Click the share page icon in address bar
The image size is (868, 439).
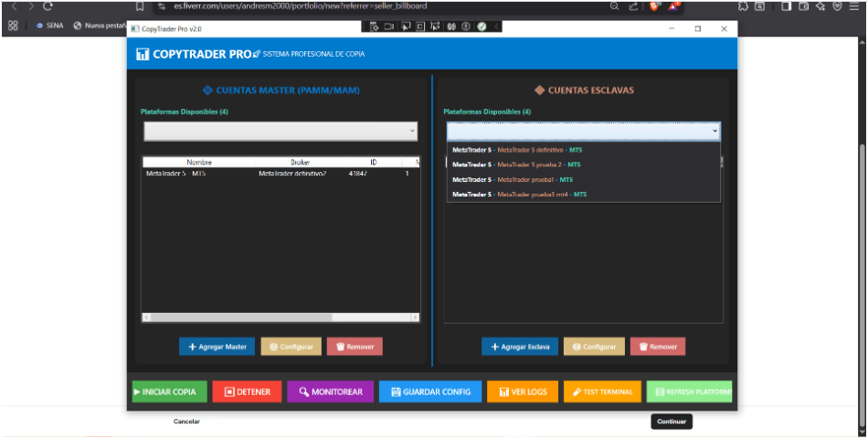[633, 6]
